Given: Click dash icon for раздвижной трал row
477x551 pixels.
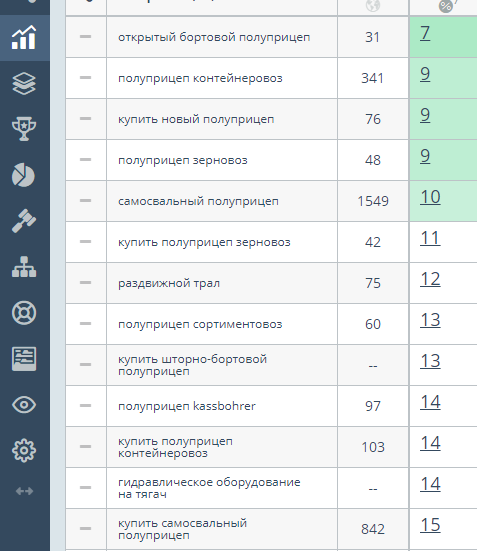Looking at the screenshot, I should (x=85, y=283).
